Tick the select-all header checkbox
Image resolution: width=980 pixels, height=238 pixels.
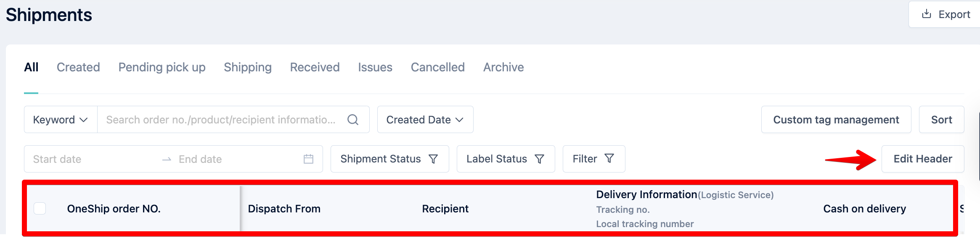(x=40, y=209)
